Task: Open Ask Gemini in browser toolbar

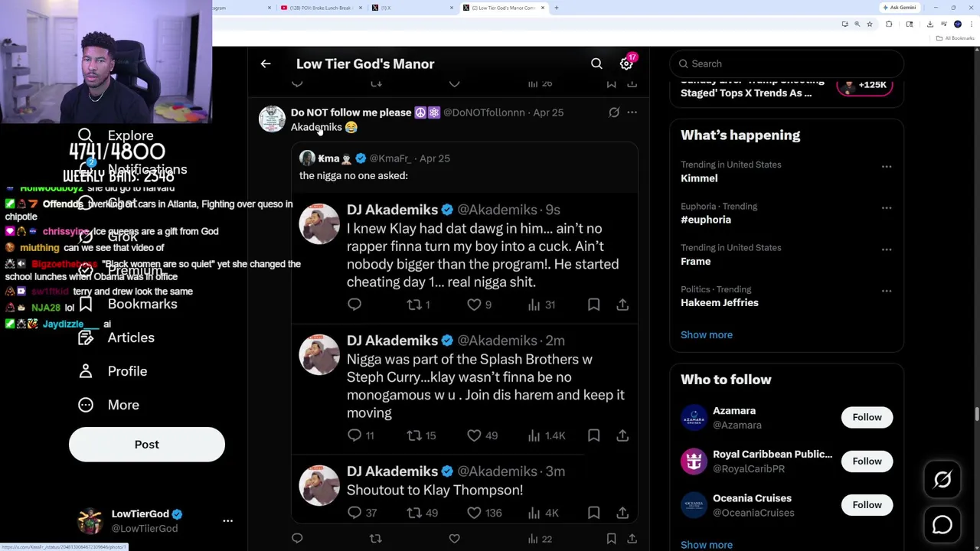Action: click(x=899, y=8)
